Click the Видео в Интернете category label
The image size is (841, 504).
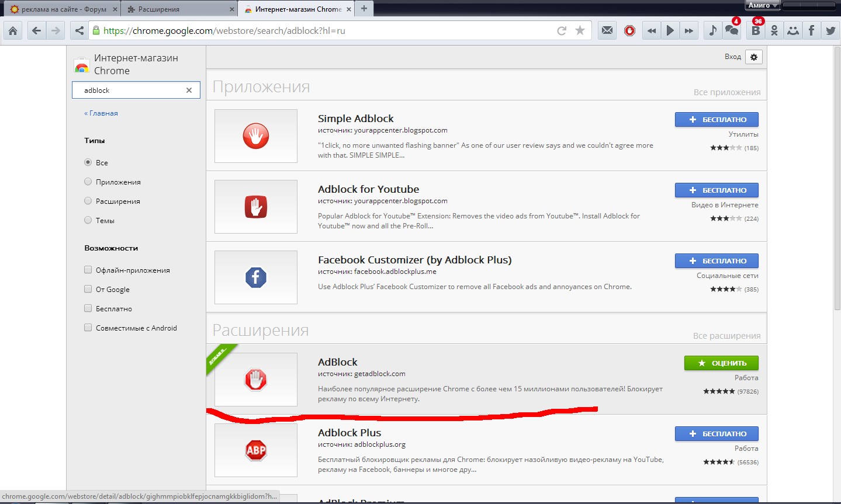(725, 205)
